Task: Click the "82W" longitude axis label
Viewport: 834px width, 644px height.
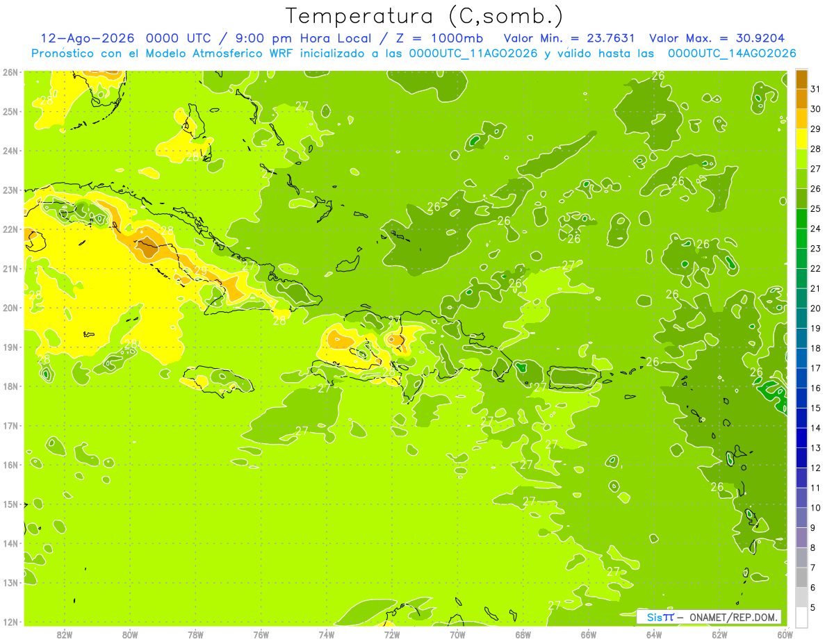Action: tap(65, 634)
